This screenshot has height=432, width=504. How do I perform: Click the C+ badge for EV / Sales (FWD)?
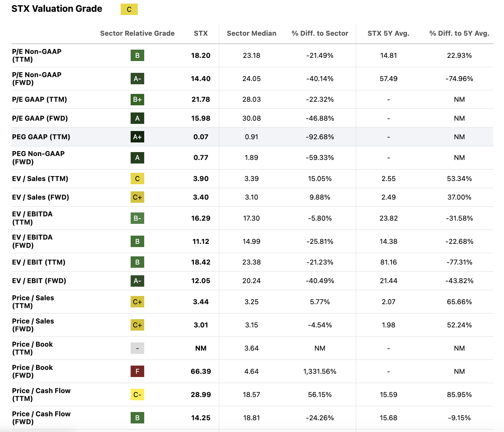click(137, 197)
